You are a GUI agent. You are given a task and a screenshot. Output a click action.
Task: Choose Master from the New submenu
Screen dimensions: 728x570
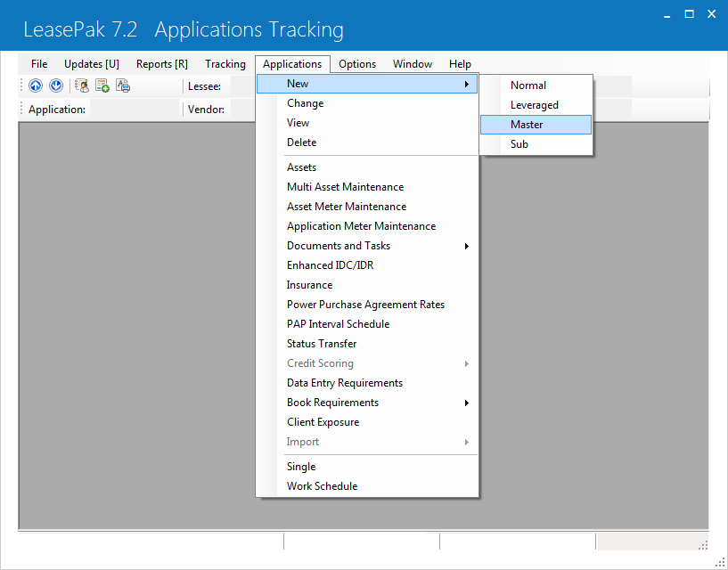[x=536, y=125]
